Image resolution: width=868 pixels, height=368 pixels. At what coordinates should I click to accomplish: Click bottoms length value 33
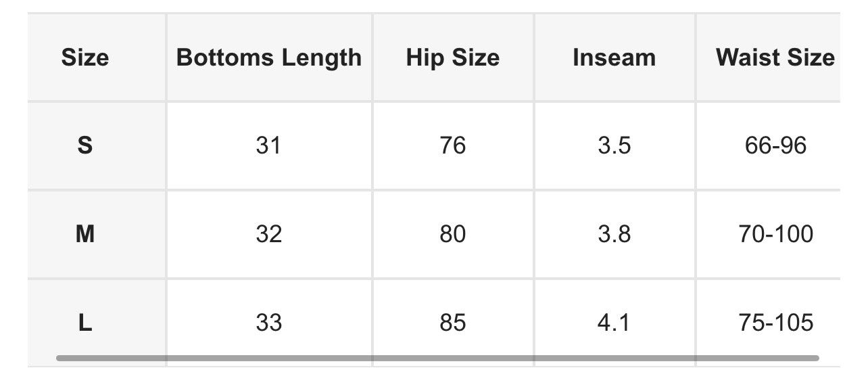pos(268,323)
